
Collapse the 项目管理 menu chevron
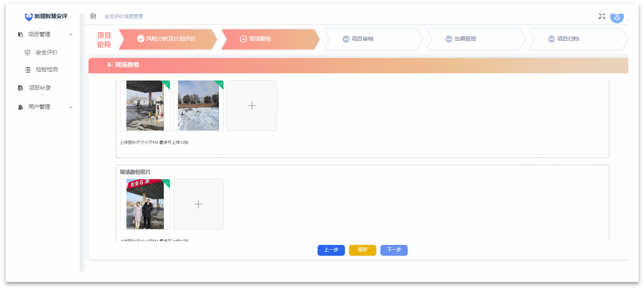(71, 35)
